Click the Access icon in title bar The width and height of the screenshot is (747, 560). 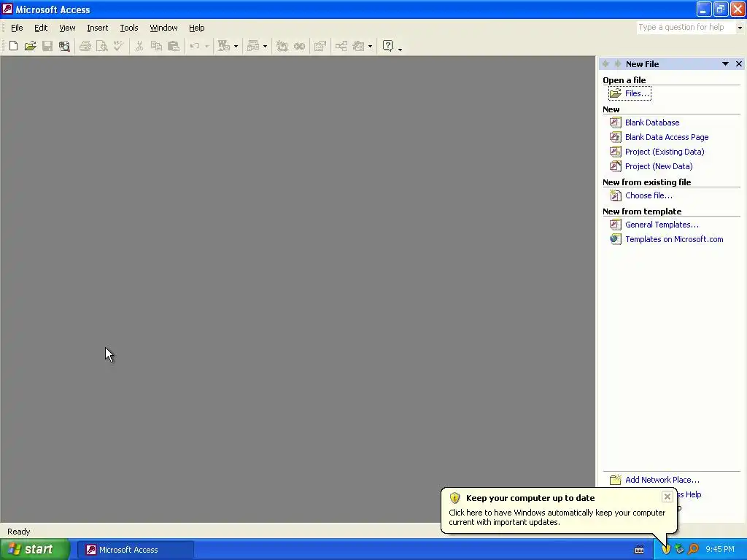coord(7,9)
